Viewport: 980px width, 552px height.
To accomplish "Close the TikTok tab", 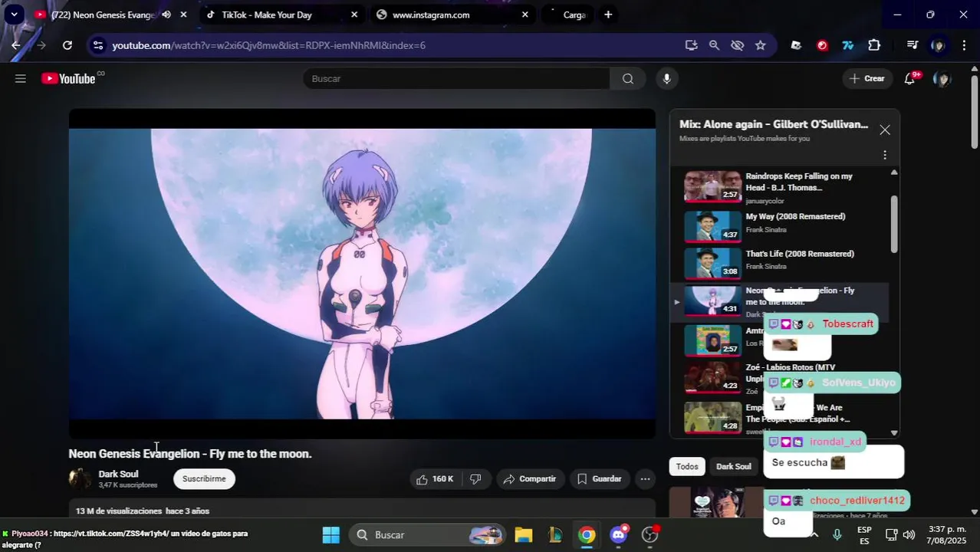I will pos(354,15).
